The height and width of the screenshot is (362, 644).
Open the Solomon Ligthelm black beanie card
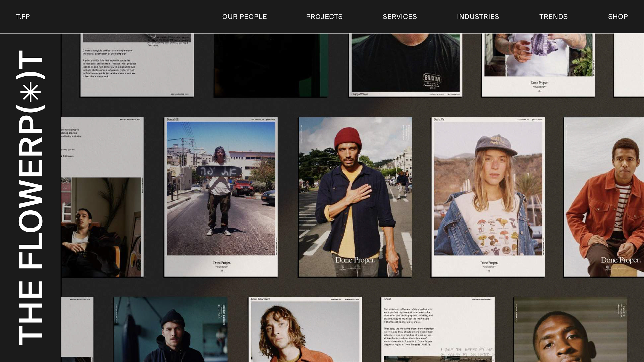click(170, 329)
